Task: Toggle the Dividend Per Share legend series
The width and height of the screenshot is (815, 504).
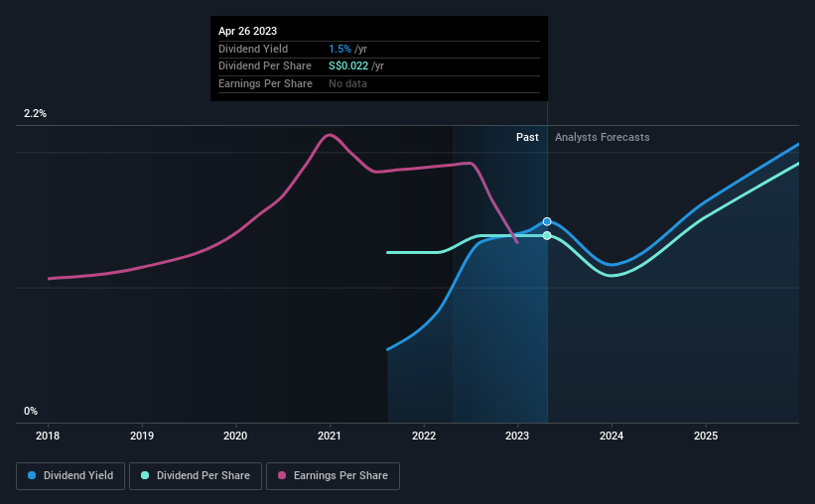Action: pyautogui.click(x=196, y=475)
